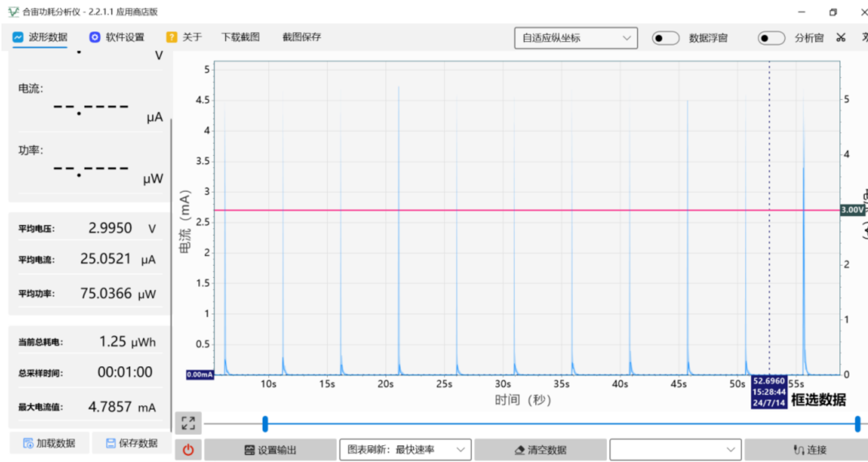Click the 软件设置 gear icon
This screenshot has height=462, width=868.
click(95, 37)
